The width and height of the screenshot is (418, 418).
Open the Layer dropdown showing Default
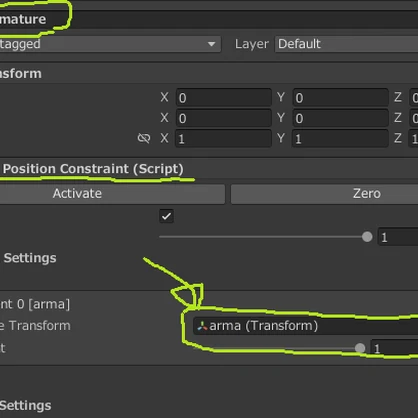click(x=346, y=44)
